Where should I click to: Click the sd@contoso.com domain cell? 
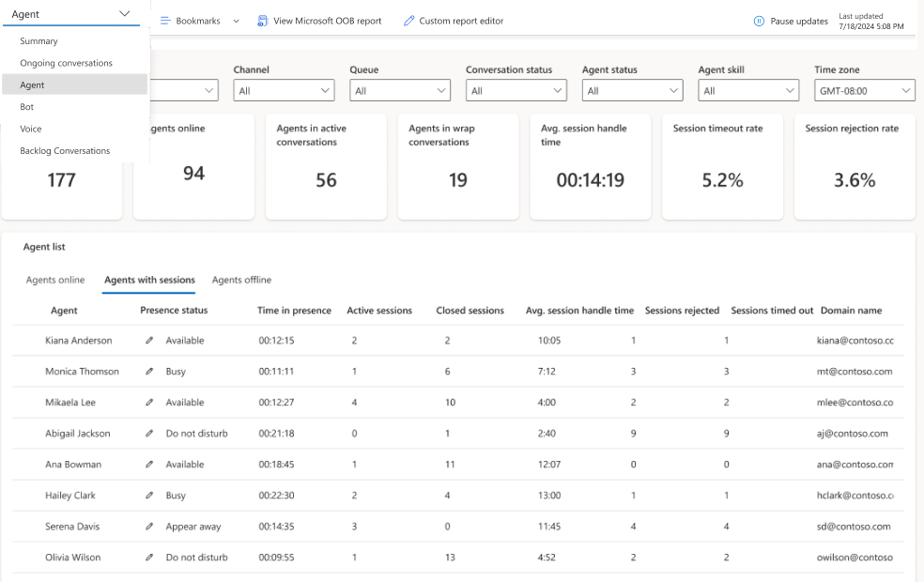(854, 527)
